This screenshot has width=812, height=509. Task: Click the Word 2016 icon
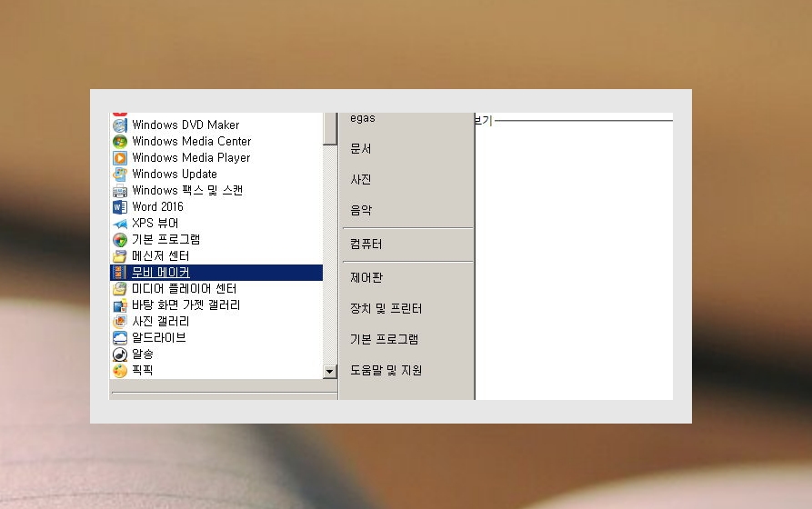pyautogui.click(x=120, y=207)
